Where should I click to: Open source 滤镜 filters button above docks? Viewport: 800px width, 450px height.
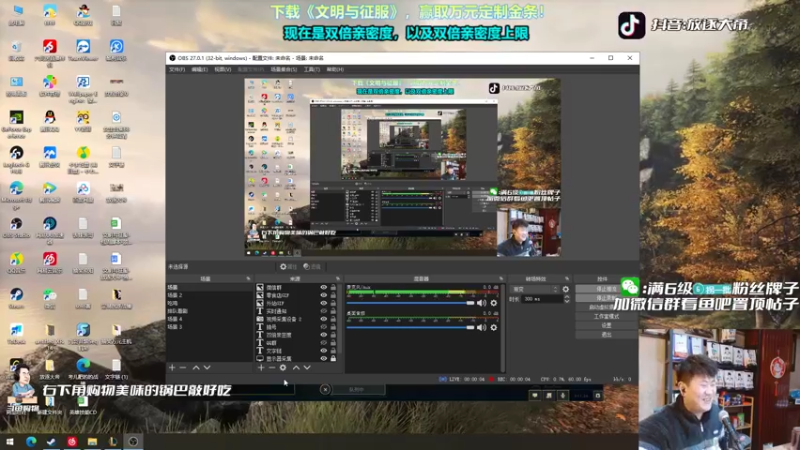312,266
